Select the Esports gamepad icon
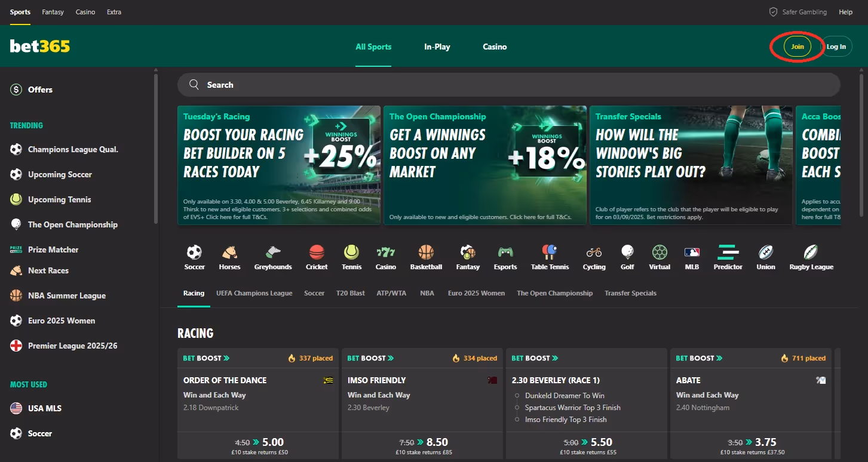Screen dimensions: 868x462 coord(505,252)
